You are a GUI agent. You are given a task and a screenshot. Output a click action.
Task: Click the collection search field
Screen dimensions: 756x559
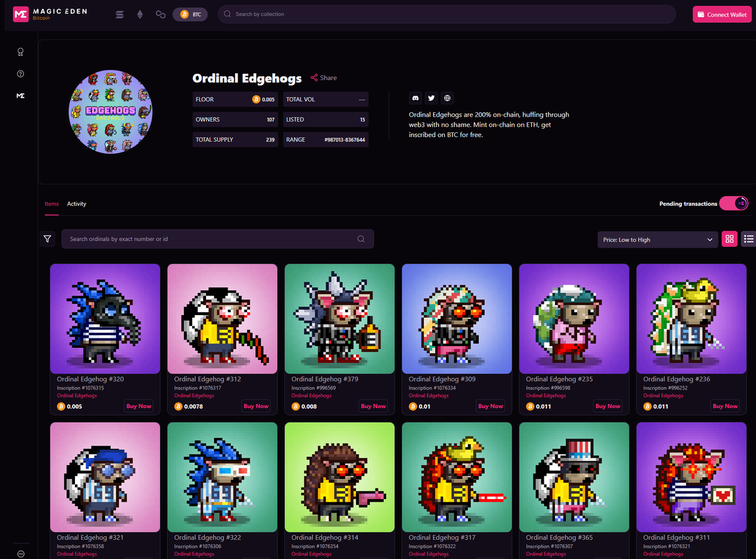pyautogui.click(x=447, y=14)
